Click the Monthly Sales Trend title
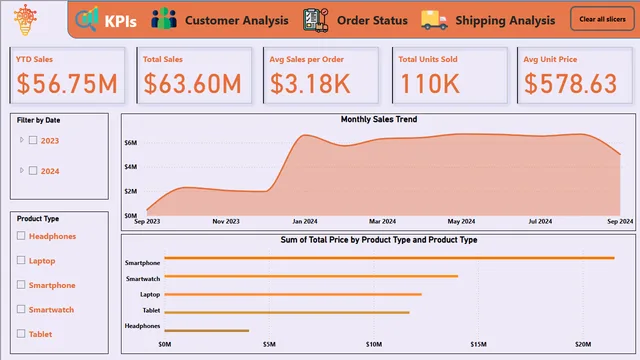The height and width of the screenshot is (360, 640). [x=379, y=119]
